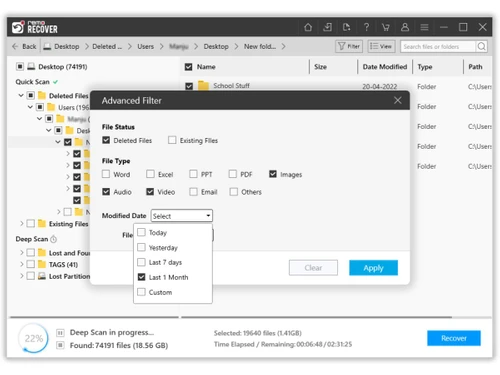Click the load recovery session icon
The height and width of the screenshot is (375, 500).
[x=347, y=27]
